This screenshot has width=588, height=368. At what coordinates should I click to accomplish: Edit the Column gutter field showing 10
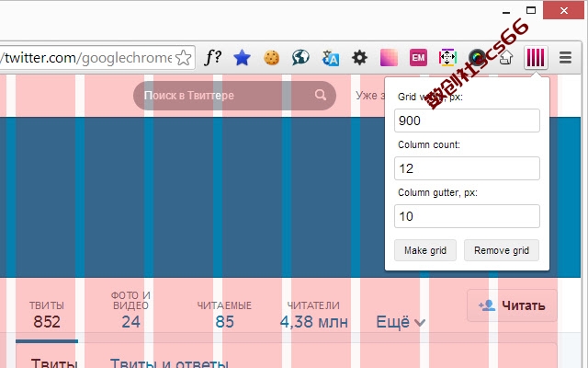click(x=467, y=216)
